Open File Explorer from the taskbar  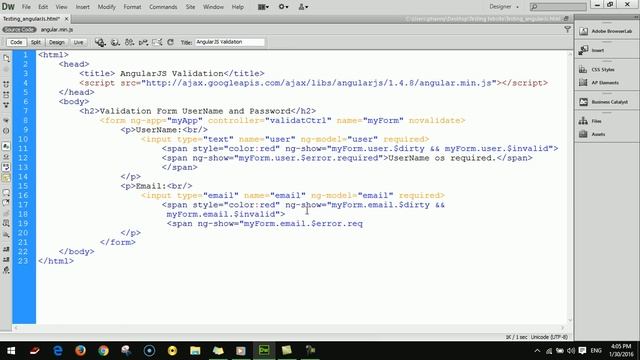click(195, 351)
